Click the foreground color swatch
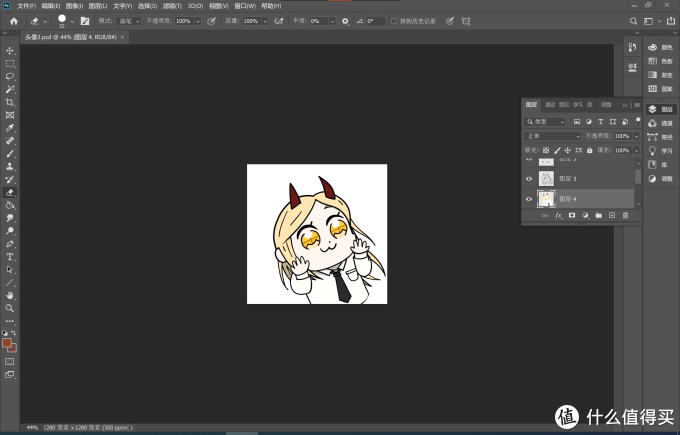This screenshot has height=435, width=680. (x=7, y=343)
